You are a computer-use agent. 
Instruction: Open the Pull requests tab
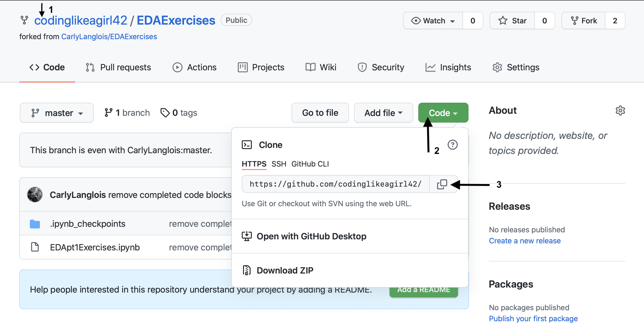(118, 67)
